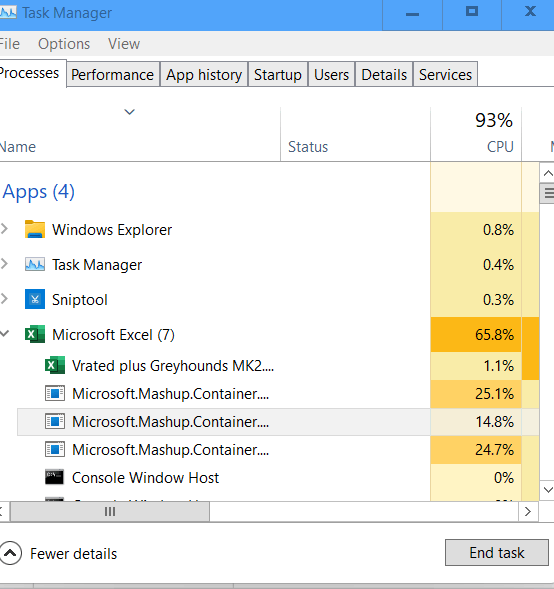Click the Vrated plus Greyhounds workbook icon
The image size is (554, 589).
point(55,365)
